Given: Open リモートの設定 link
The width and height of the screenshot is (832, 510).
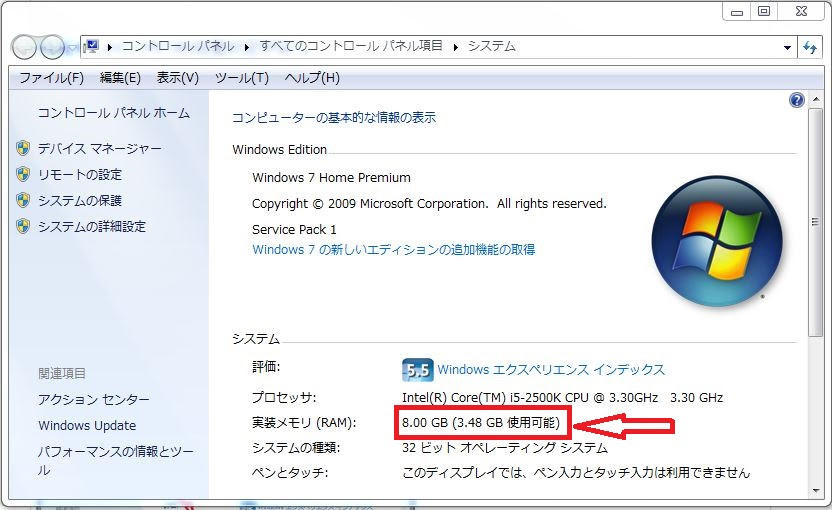Looking at the screenshot, I should tap(80, 175).
